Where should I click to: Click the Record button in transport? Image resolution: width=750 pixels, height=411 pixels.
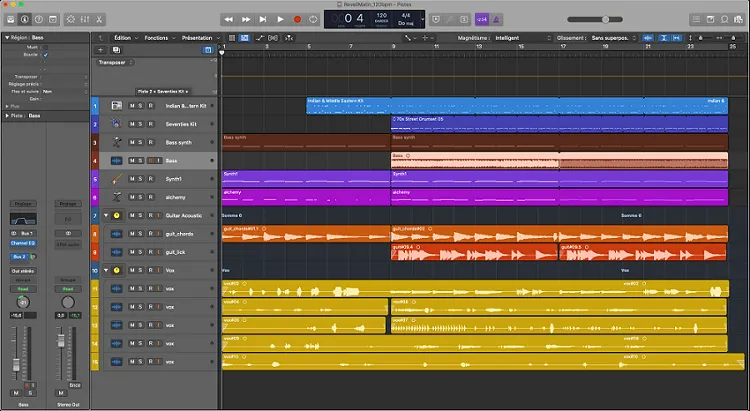297,19
